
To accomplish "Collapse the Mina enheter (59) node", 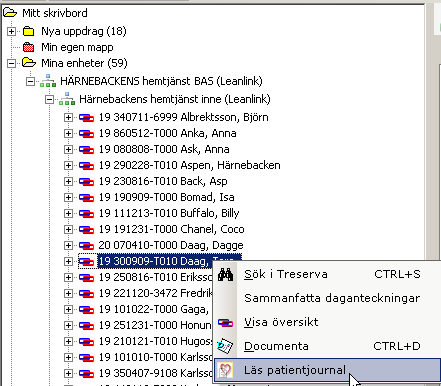I will click(x=11, y=63).
